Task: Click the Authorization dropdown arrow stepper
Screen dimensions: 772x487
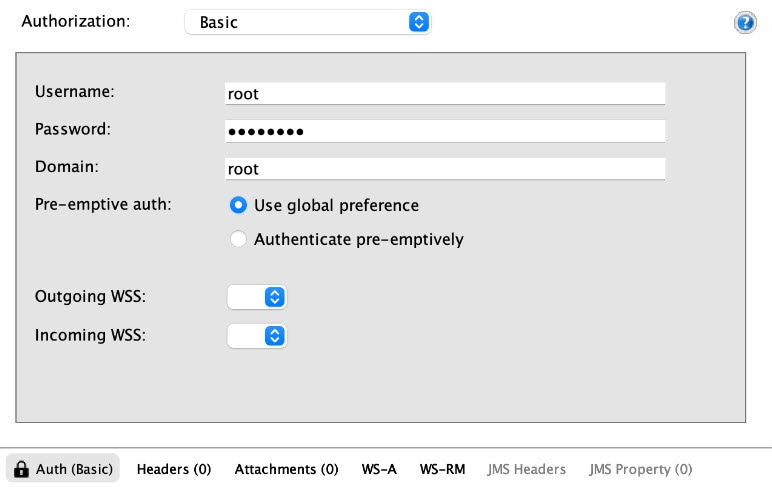Action: (x=418, y=22)
